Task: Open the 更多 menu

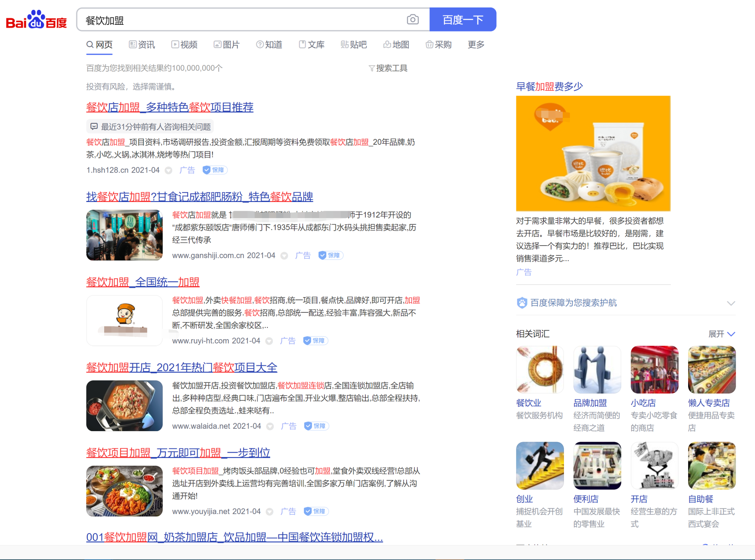Action: tap(476, 45)
